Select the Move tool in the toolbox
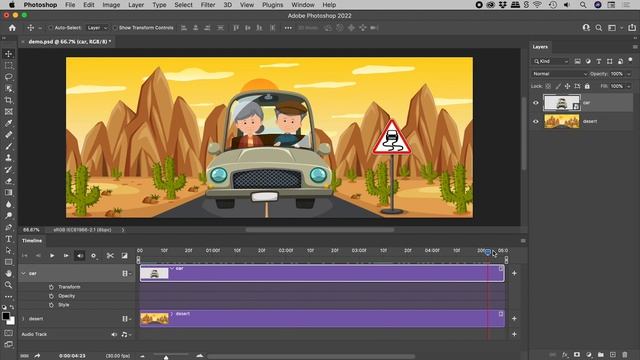The width and height of the screenshot is (640, 360). point(9,54)
